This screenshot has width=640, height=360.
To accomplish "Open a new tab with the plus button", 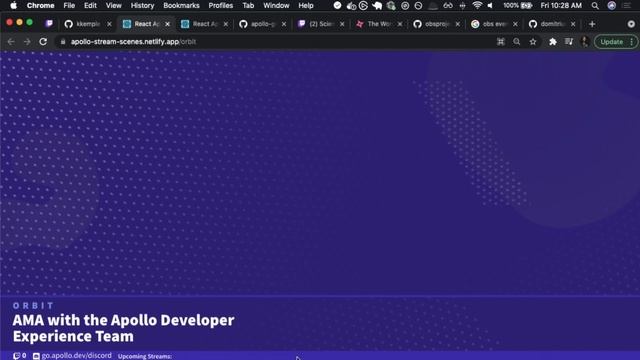I will 592,24.
